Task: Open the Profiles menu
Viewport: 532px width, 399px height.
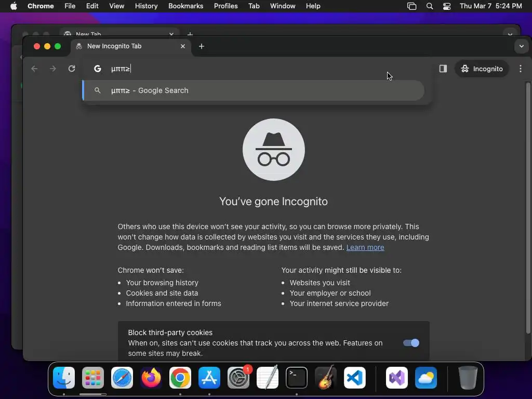Action: [x=225, y=6]
